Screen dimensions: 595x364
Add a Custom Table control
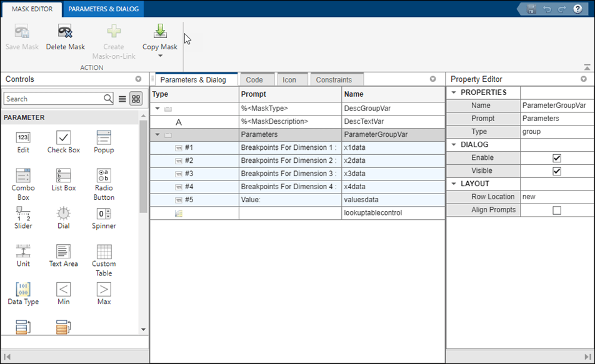[104, 252]
